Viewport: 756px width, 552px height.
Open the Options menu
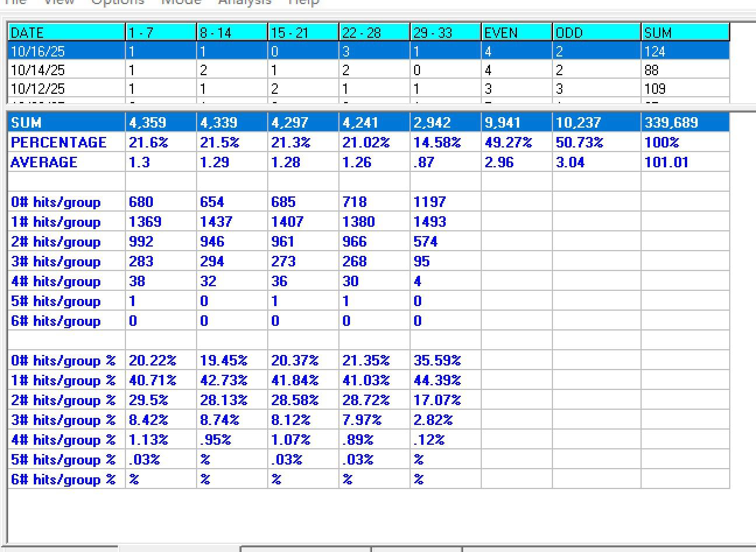point(117,2)
